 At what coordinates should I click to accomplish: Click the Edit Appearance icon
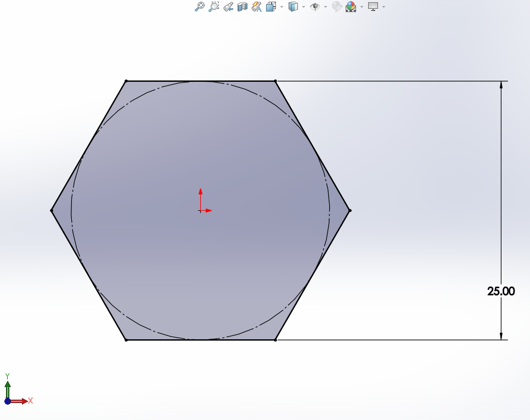pyautogui.click(x=337, y=7)
